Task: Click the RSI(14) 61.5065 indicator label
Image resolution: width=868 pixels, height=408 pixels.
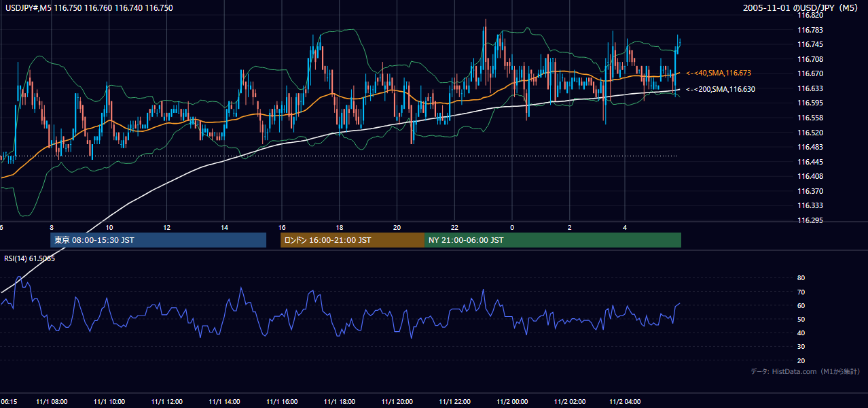Action: click(x=30, y=258)
